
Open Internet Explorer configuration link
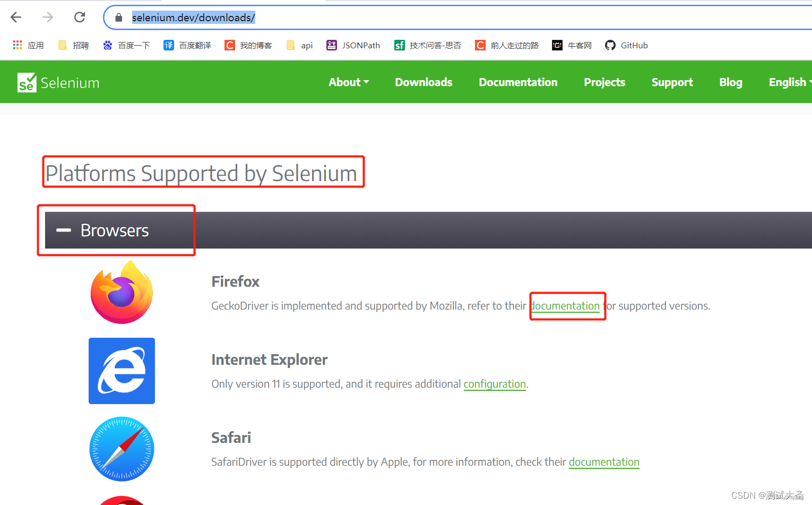point(495,384)
